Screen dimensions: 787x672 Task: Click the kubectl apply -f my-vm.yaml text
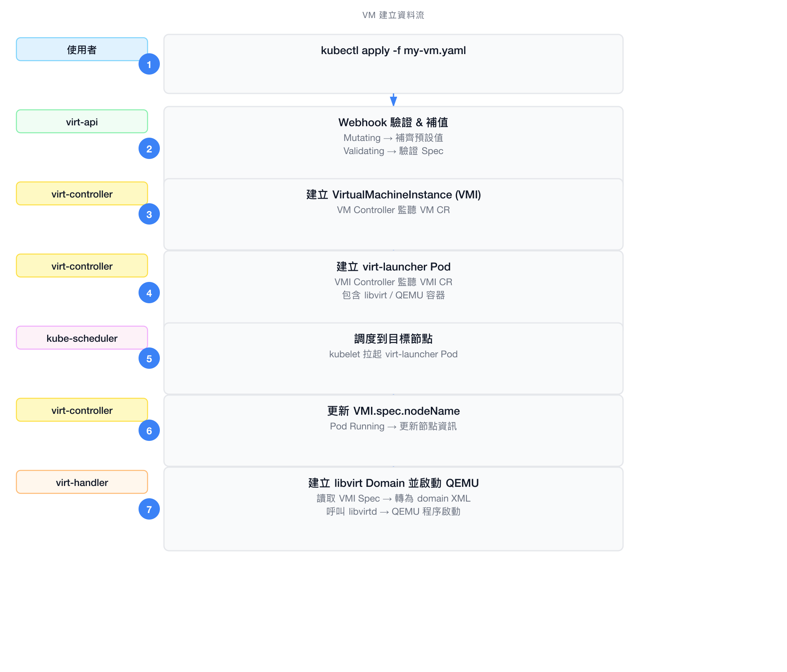click(393, 50)
